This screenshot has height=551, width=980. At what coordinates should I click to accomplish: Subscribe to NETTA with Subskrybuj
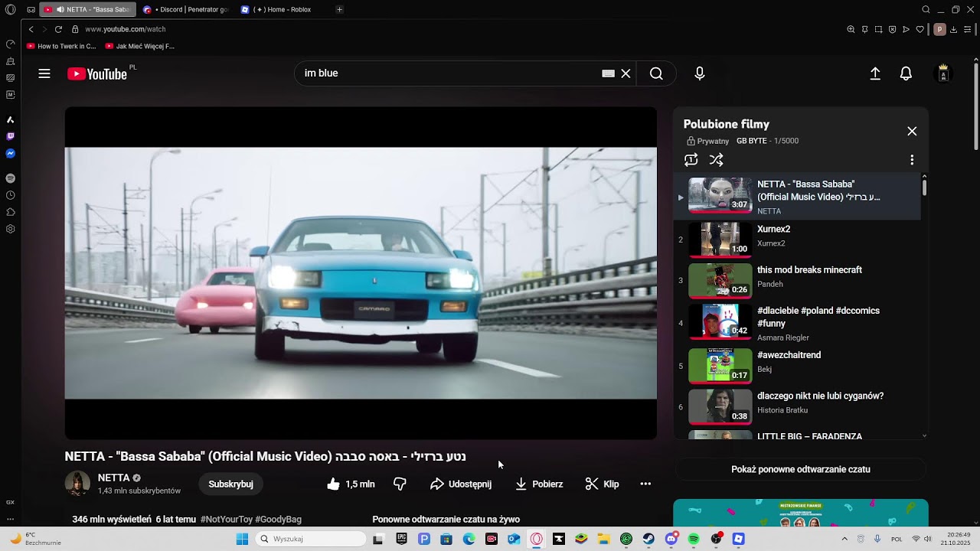[x=230, y=484]
